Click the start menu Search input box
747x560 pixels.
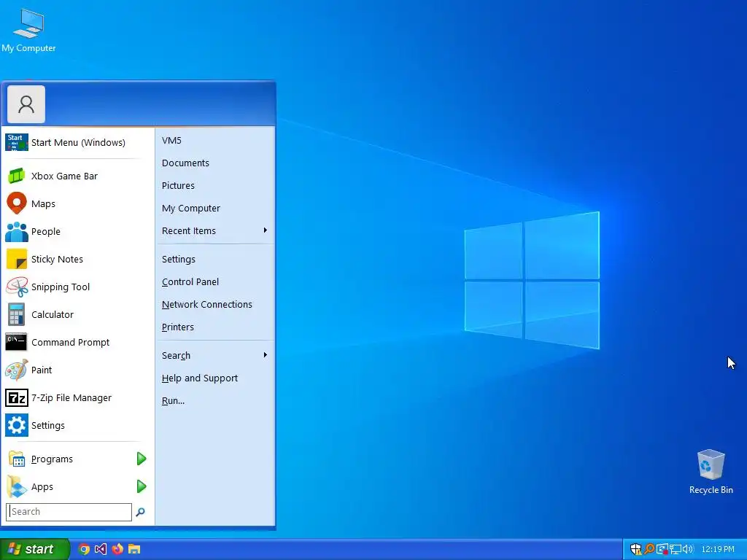click(69, 512)
